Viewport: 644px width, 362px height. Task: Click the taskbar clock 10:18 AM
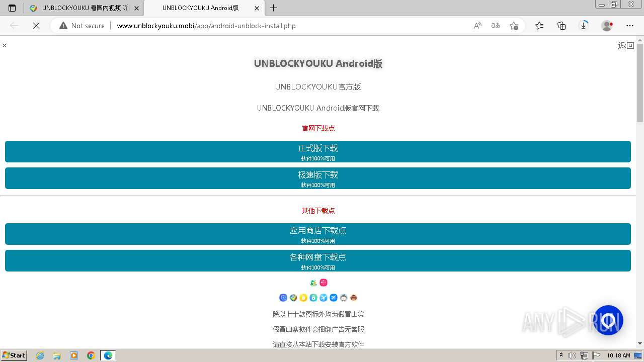(618, 355)
